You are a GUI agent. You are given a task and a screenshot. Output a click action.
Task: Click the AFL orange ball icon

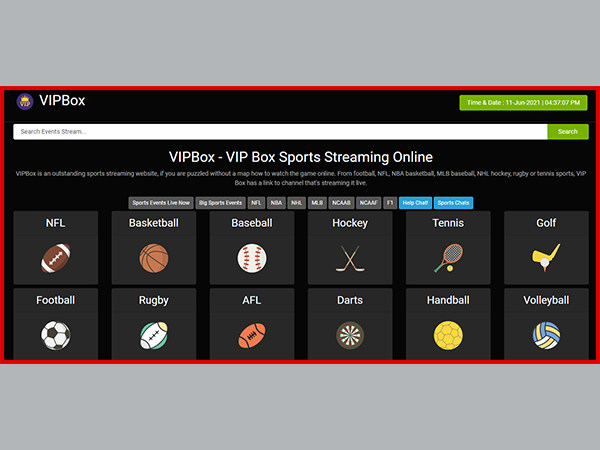coord(252,336)
